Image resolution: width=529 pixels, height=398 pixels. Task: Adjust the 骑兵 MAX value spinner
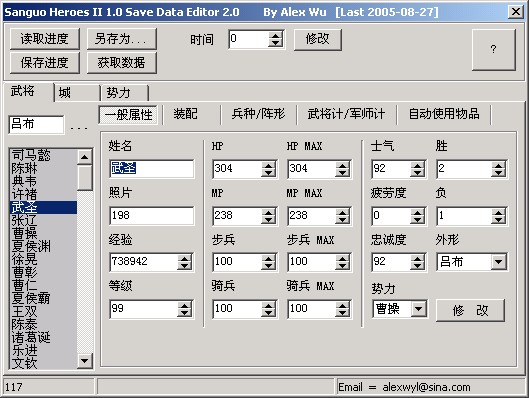point(343,309)
